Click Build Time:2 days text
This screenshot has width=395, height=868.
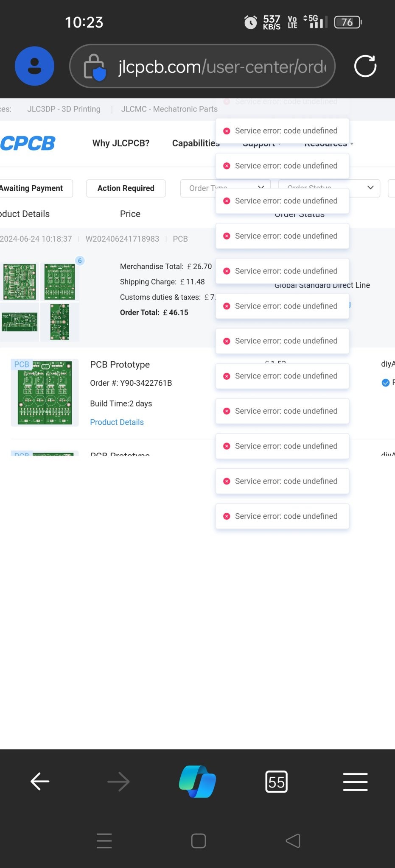point(121,403)
